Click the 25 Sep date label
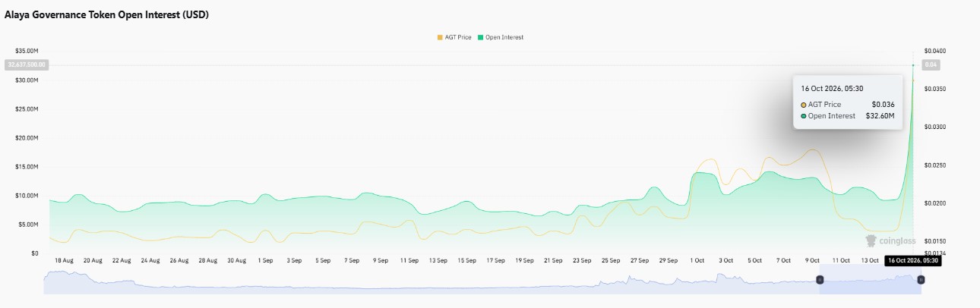The width and height of the screenshot is (980, 308). pyautogui.click(x=610, y=260)
